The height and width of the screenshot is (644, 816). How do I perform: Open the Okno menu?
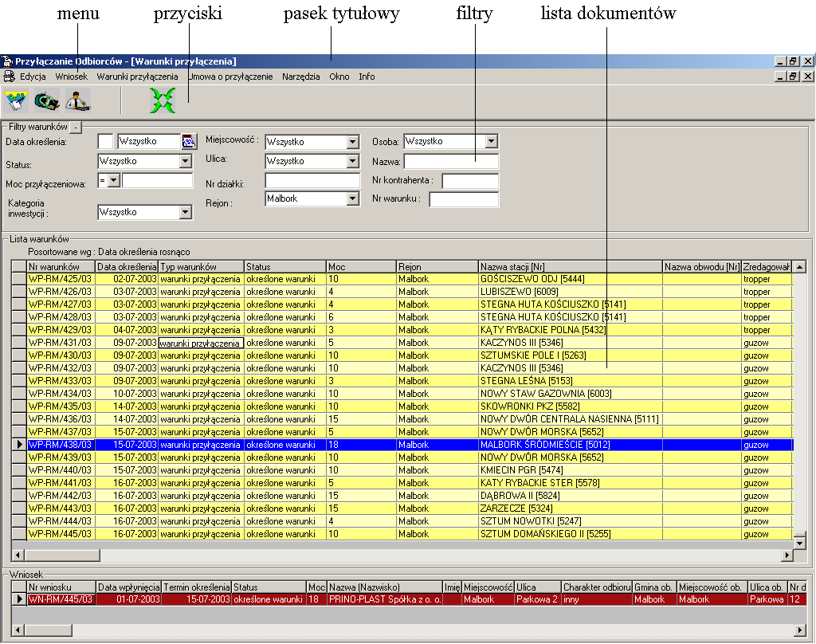click(339, 77)
